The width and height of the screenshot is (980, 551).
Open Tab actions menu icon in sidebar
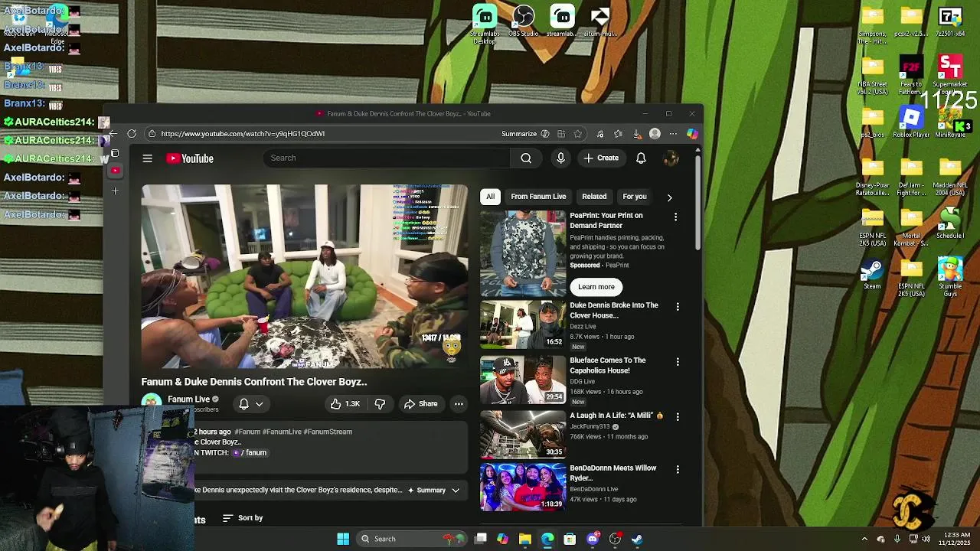(x=115, y=153)
